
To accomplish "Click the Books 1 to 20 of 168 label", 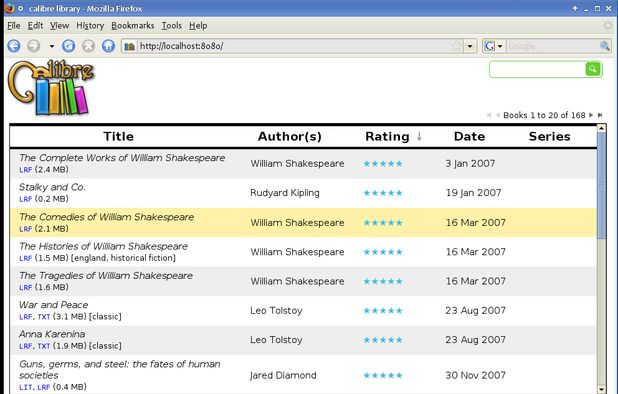I will [x=544, y=115].
